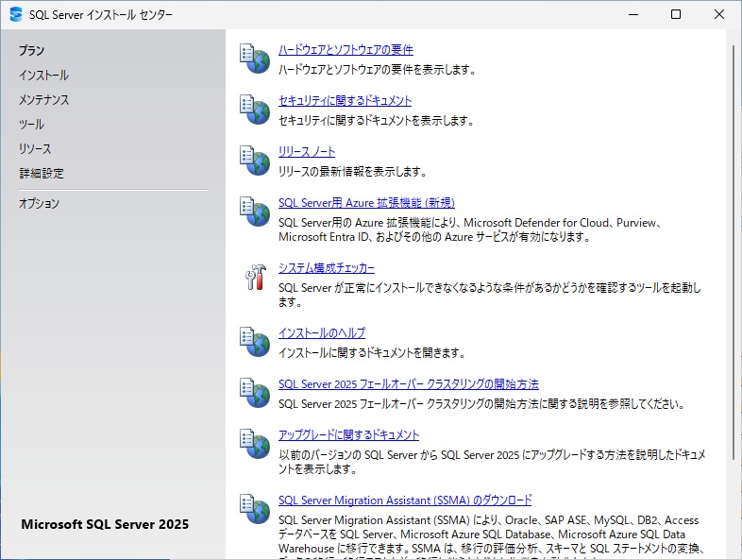Click text リリースの最新情報を表示します。
Viewport: 742px width, 560px height.
point(352,172)
